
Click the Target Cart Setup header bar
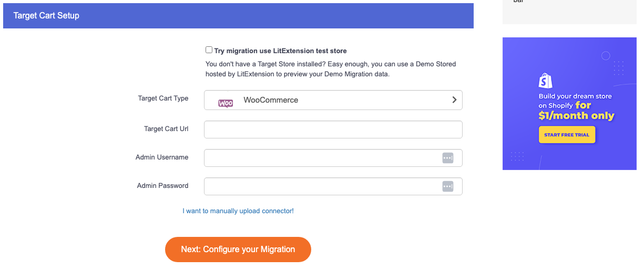coord(238,16)
